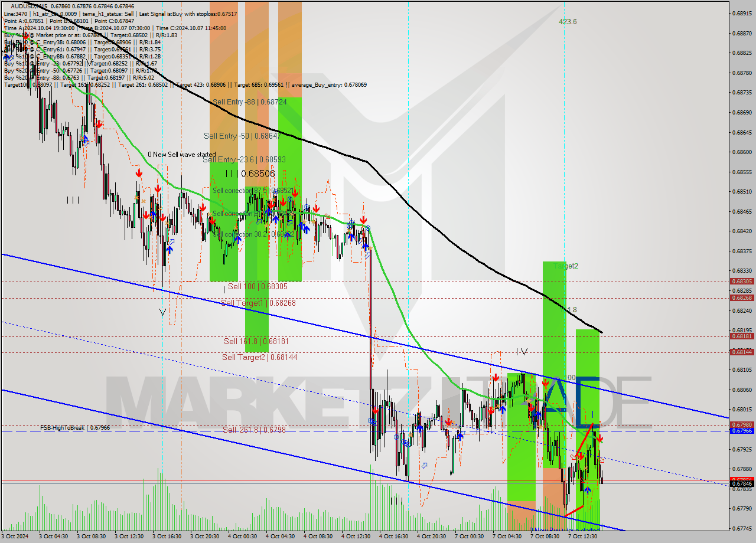Click the '4 Oct 20:30' time label

coord(432,537)
